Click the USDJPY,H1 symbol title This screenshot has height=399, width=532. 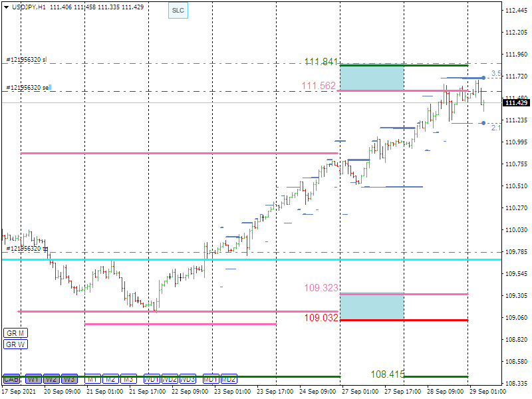point(29,7)
